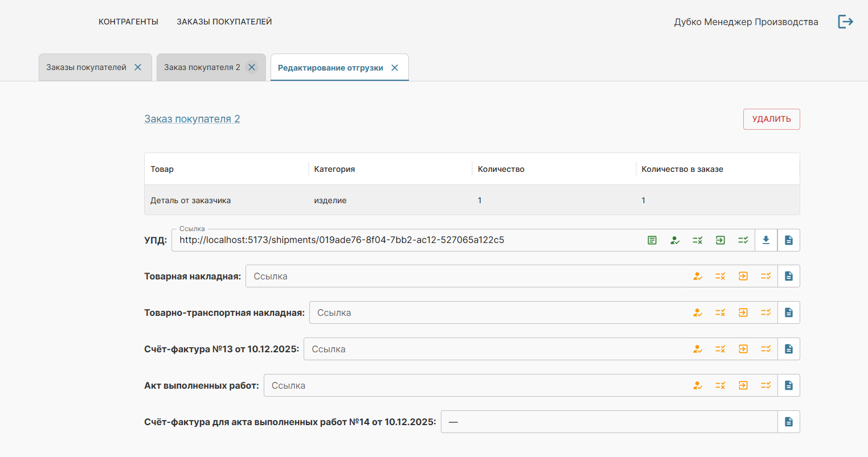Screen dimensions: 868x457
Task: Click orange double-check list icon for Акт выполненных работ
Action: 766,386
